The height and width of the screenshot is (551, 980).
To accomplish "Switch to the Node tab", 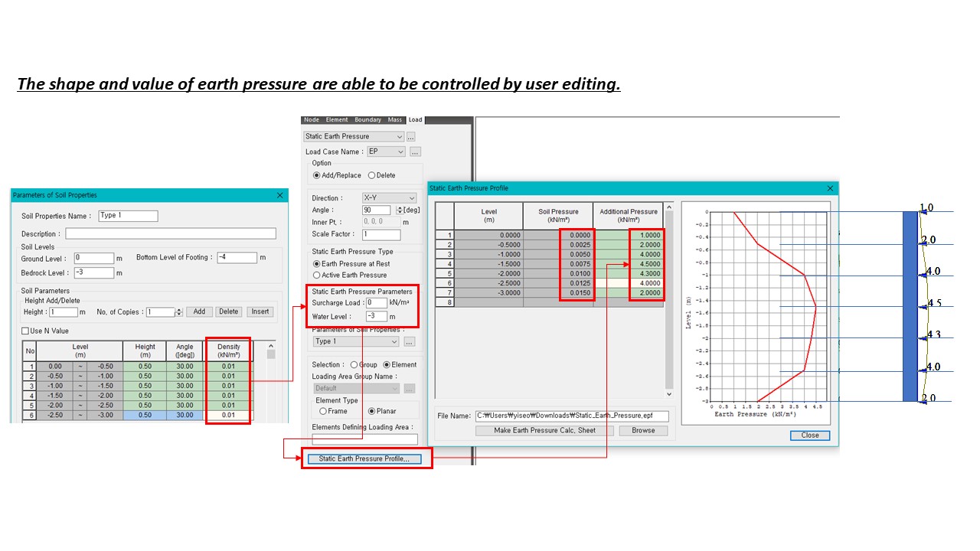I will tap(312, 120).
